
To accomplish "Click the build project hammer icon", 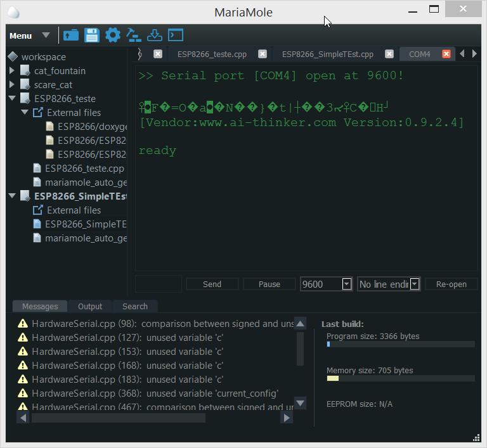I will point(134,35).
